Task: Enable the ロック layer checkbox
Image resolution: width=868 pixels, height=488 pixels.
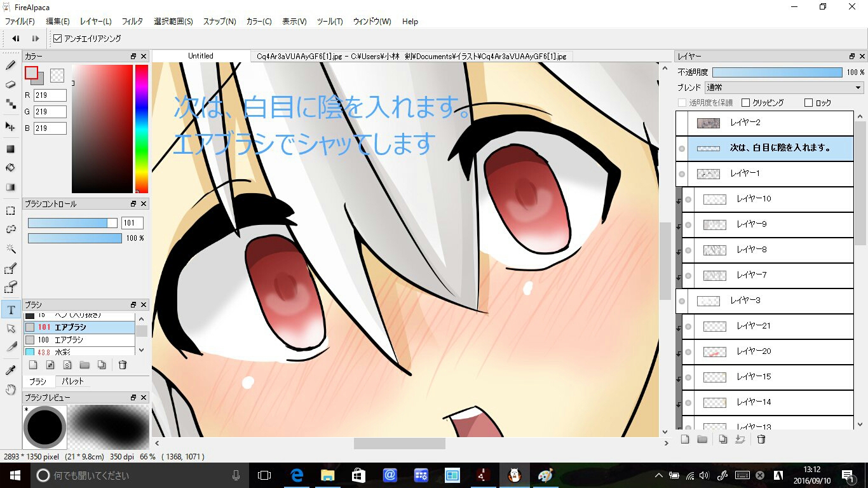Action: 808,102
